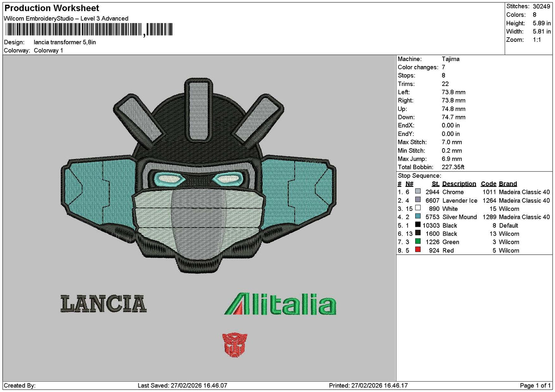Click the 'N#' column header
The width and height of the screenshot is (555, 392).
tap(409, 184)
